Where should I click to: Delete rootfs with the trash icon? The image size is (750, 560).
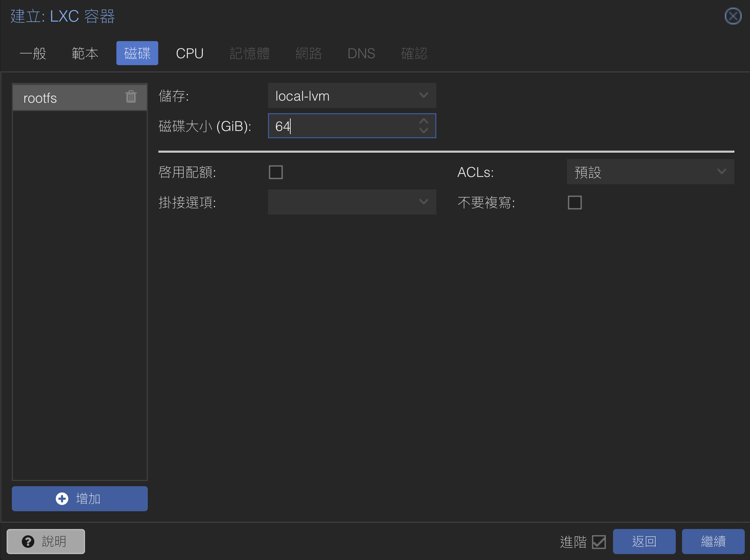point(131,97)
